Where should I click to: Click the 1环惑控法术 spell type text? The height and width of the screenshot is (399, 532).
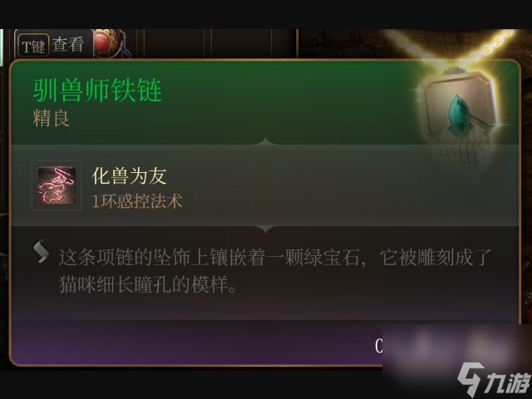[x=137, y=201]
